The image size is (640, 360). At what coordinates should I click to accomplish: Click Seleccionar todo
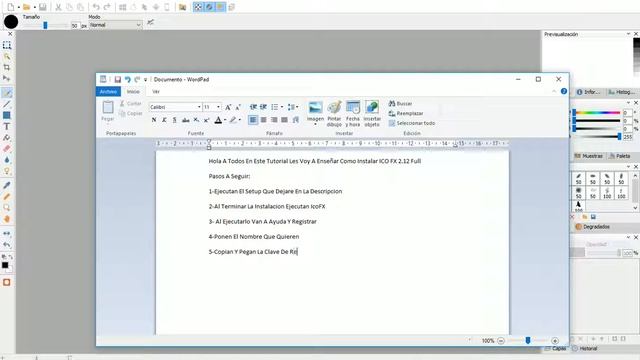click(x=411, y=123)
